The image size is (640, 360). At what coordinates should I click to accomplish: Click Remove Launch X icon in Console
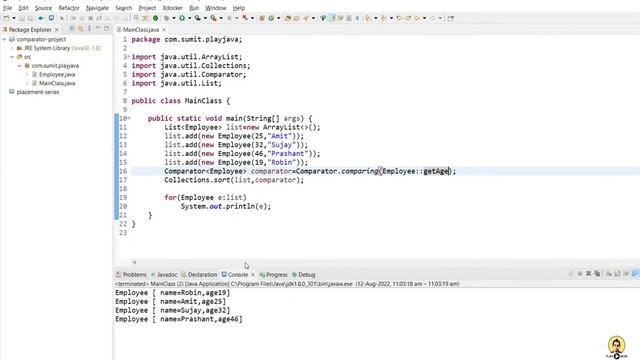[x=589, y=274]
